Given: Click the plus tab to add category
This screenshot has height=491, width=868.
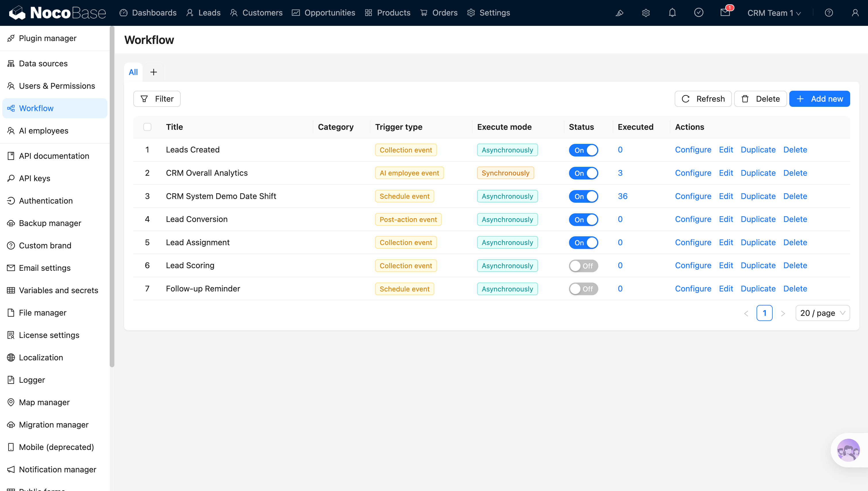Looking at the screenshot, I should coord(153,72).
